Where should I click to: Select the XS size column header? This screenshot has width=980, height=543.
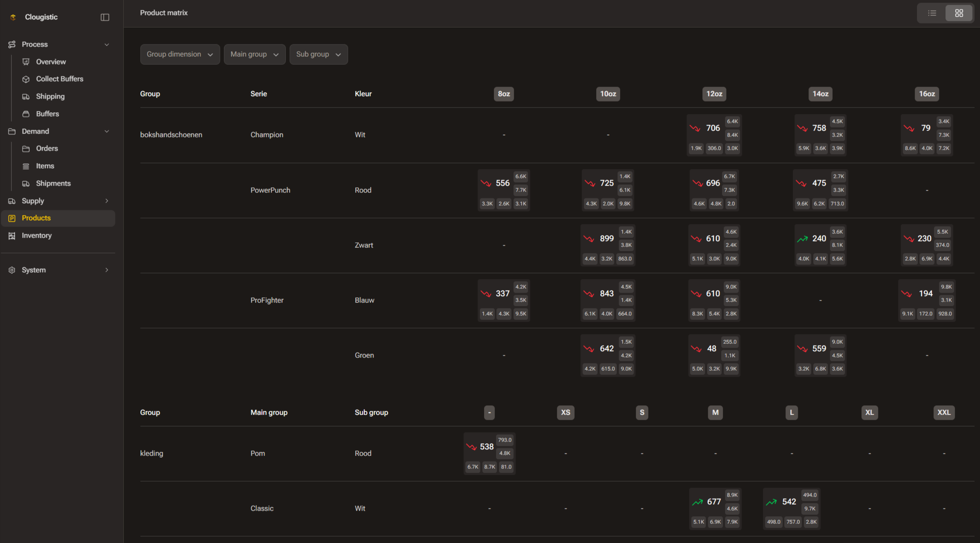565,412
